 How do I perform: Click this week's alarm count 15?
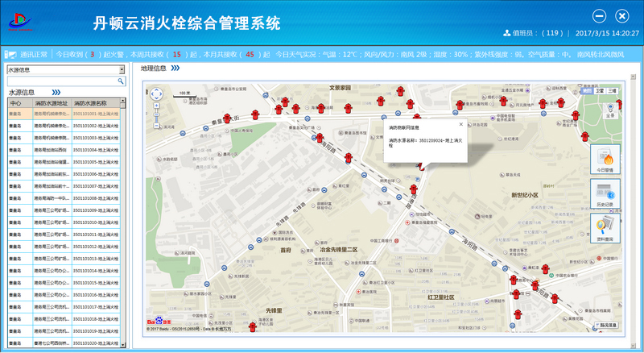tap(176, 54)
